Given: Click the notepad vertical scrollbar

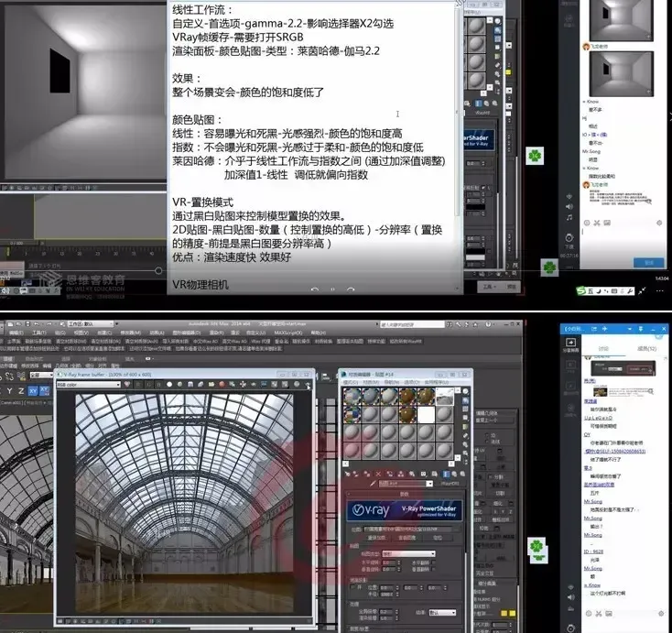Looking at the screenshot, I should pos(458,112).
